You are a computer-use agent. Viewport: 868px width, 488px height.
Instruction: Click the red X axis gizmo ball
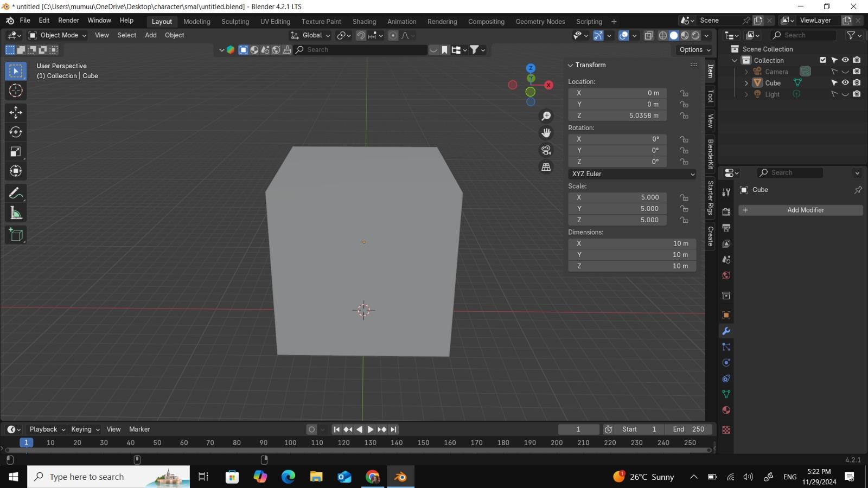549,85
